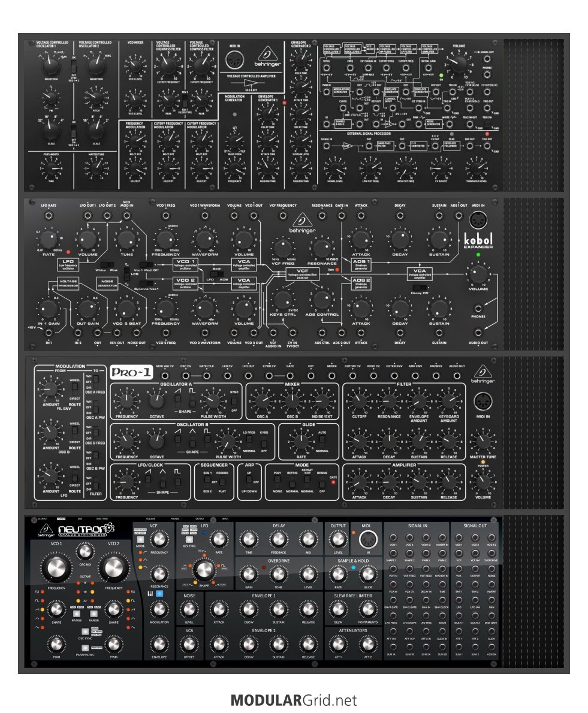Click the Neutron OSC MIX knob
Image resolution: width=588 pixels, height=713 pixels.
[85, 551]
